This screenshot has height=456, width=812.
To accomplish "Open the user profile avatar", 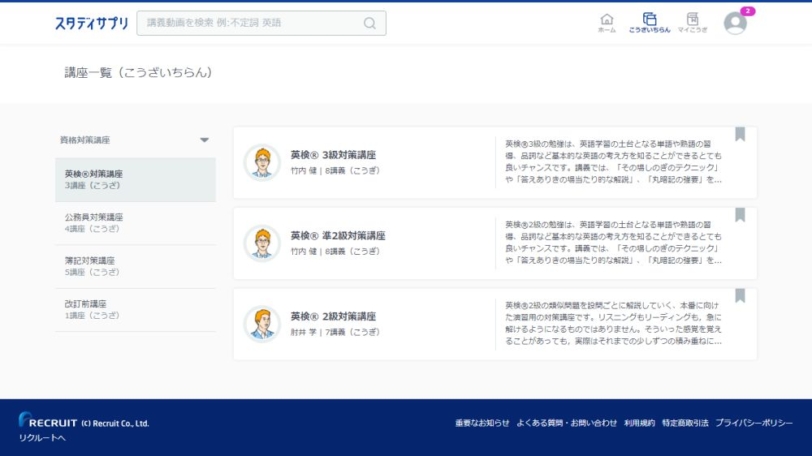I will point(735,23).
